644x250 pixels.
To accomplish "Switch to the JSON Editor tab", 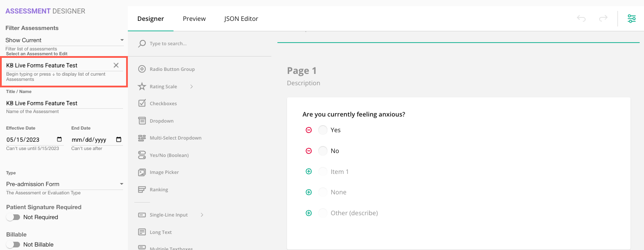I will (241, 19).
